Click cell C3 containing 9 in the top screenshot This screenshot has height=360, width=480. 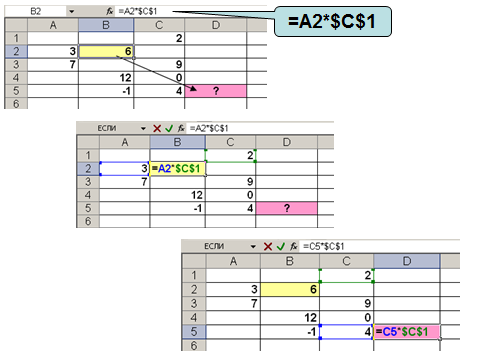159,64
